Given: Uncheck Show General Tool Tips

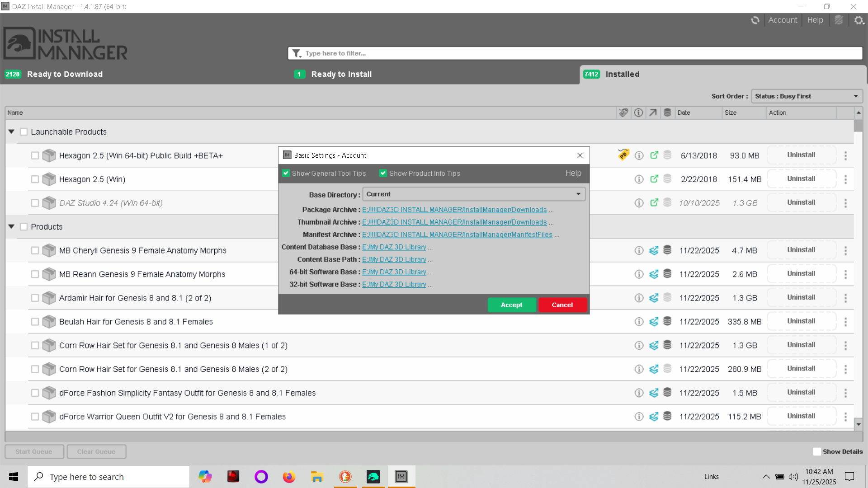Looking at the screenshot, I should coord(286,173).
